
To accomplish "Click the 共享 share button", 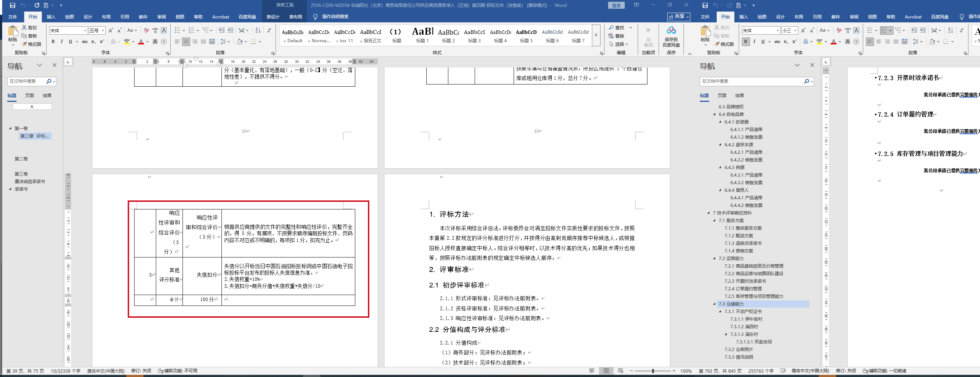I will coord(678,17).
